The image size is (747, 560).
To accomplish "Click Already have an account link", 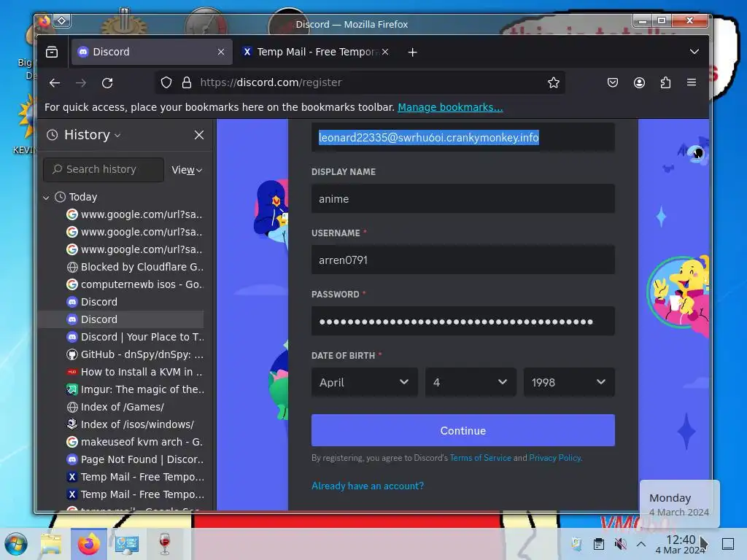I will [368, 486].
